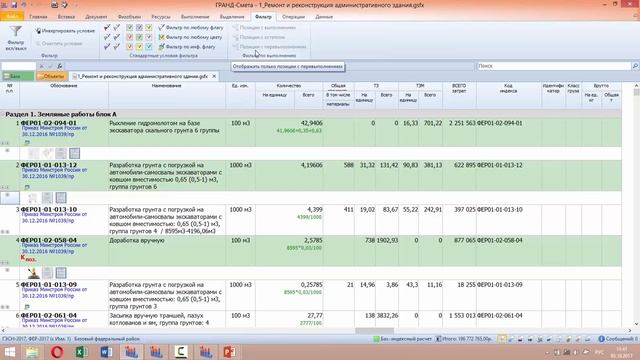
Task: Click the last table icon under ФЕР01-02-058-04
Action: coord(61,273)
